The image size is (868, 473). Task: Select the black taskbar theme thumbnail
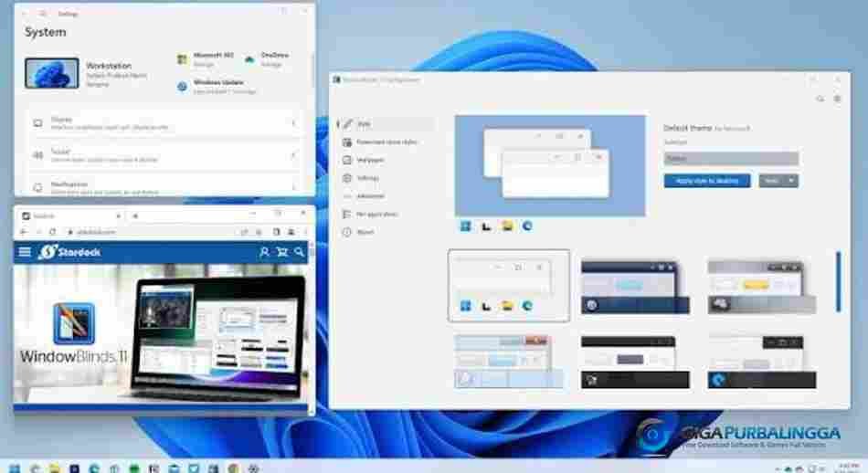[x=635, y=362]
